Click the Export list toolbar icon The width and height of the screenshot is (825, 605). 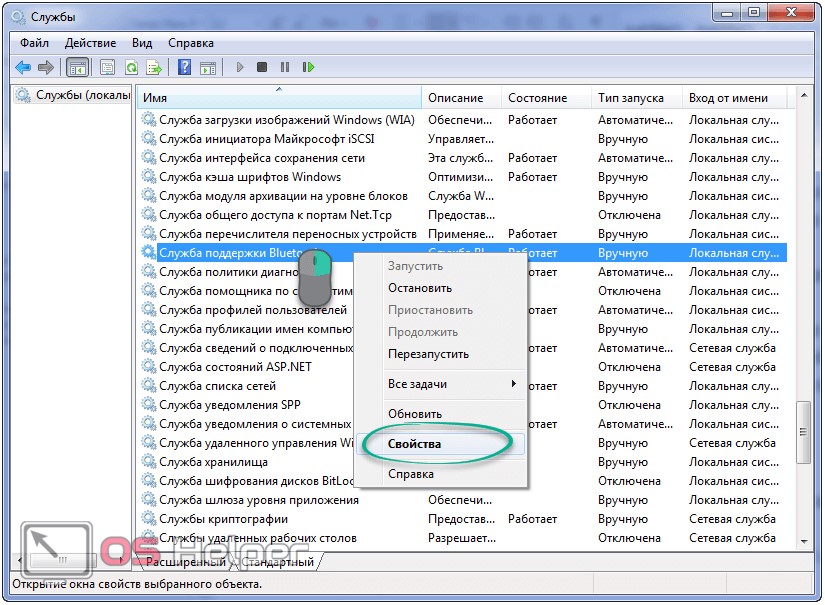[x=154, y=68]
